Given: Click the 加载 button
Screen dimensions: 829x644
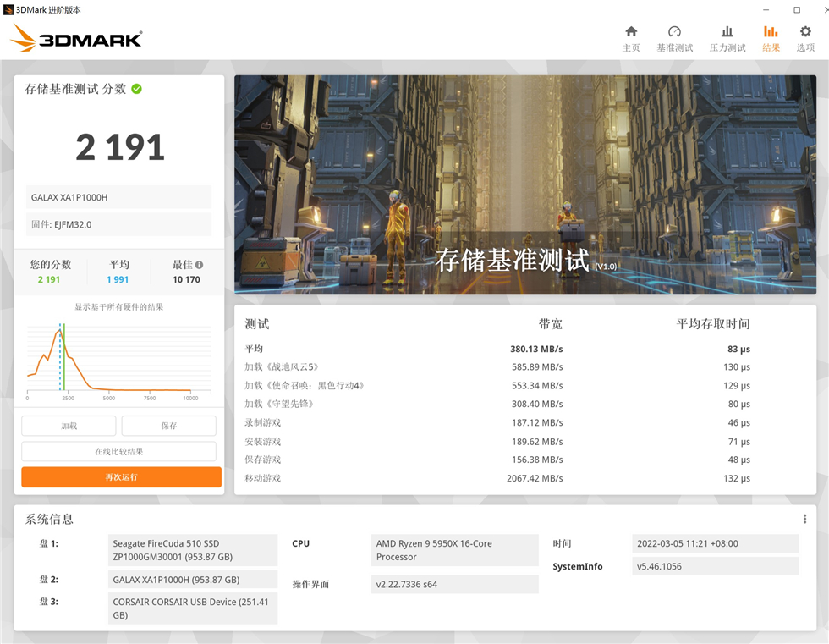Looking at the screenshot, I should 69,425.
